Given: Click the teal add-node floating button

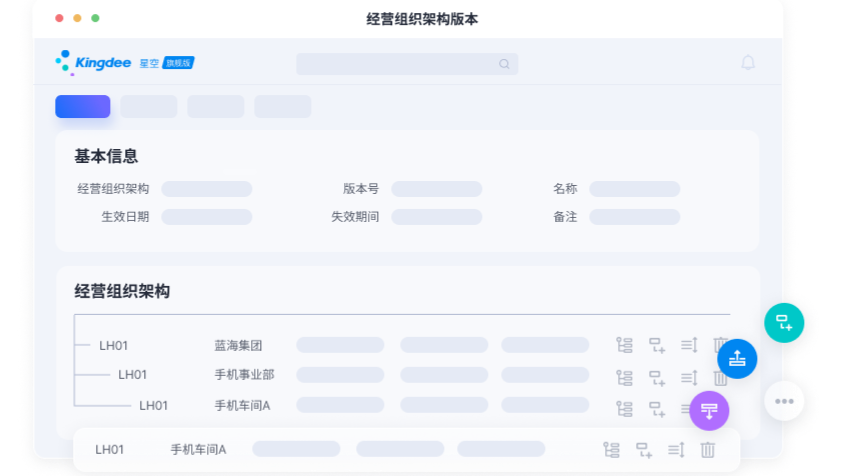Looking at the screenshot, I should click(784, 323).
